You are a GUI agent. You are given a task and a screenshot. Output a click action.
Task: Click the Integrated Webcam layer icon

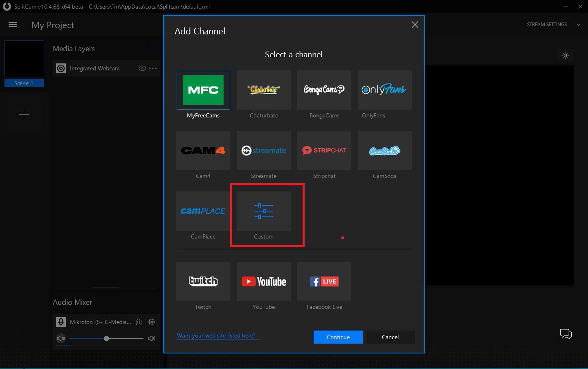pyautogui.click(x=61, y=68)
